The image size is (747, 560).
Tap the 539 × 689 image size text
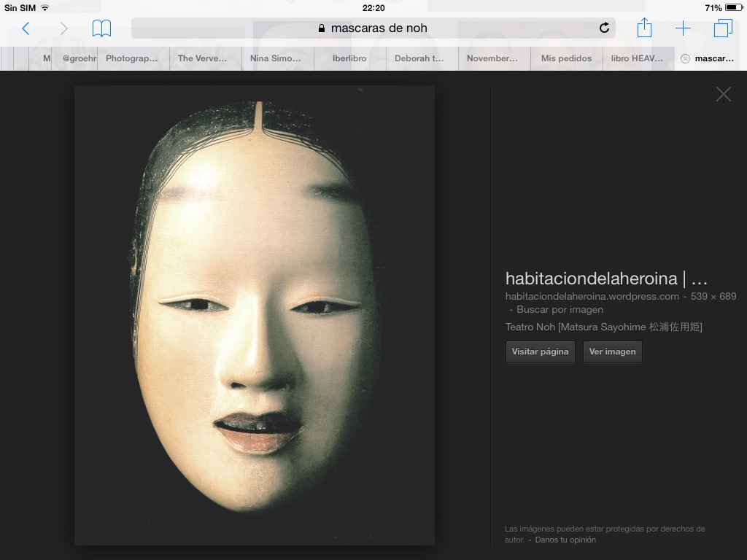[x=713, y=296]
